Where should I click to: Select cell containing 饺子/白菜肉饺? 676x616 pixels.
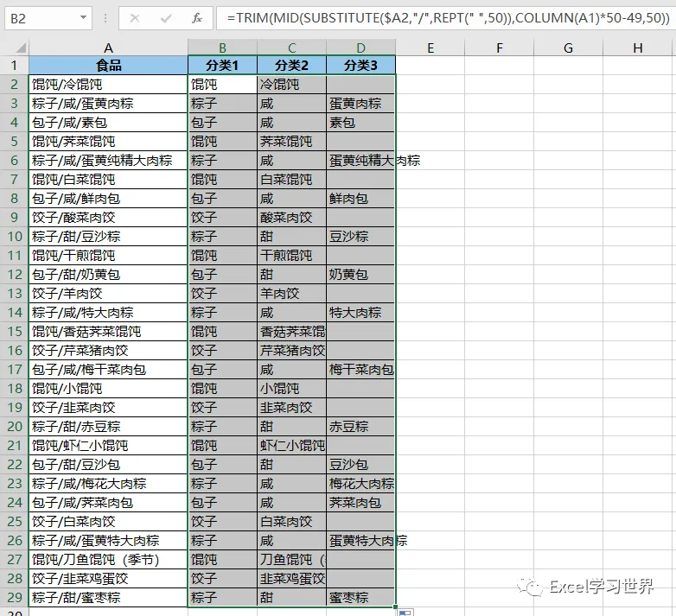pyautogui.click(x=108, y=521)
